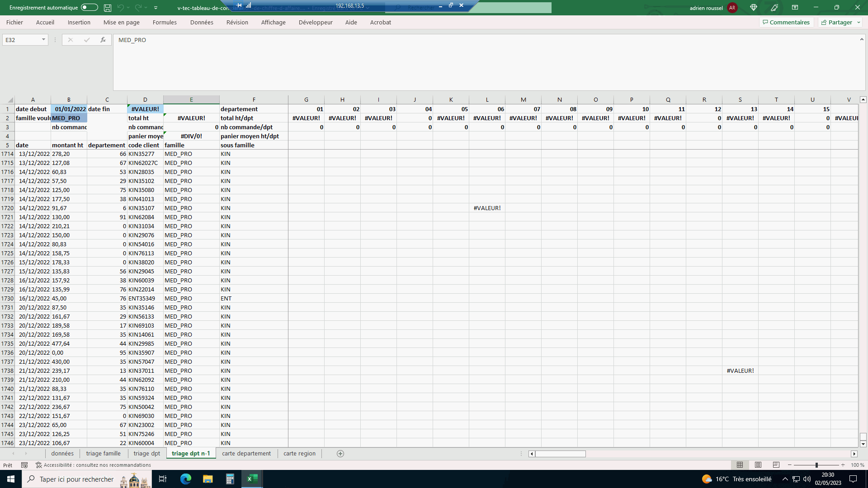The height and width of the screenshot is (488, 868).
Task: Switch to Page Break Preview icon
Action: pos(776,465)
